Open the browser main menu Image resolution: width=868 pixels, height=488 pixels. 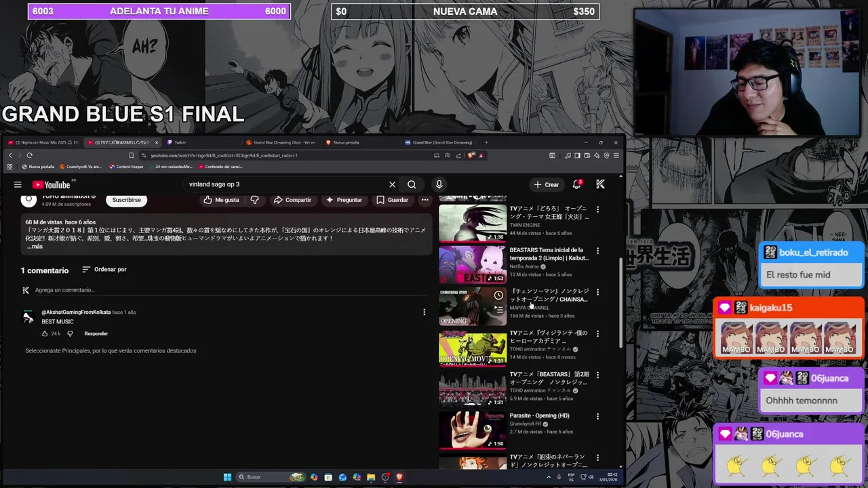(x=616, y=155)
